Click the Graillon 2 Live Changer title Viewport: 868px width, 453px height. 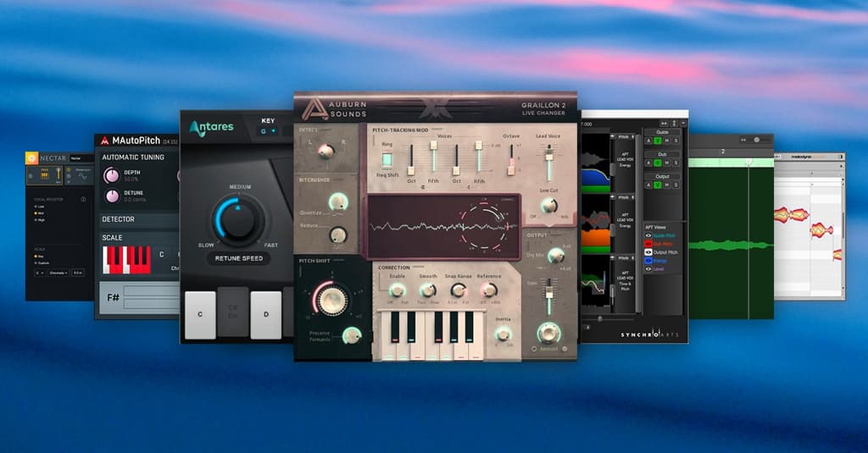pos(543,108)
